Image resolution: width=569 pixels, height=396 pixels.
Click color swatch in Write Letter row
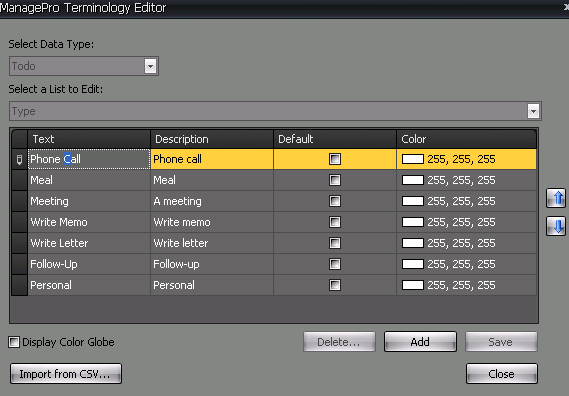pos(413,243)
